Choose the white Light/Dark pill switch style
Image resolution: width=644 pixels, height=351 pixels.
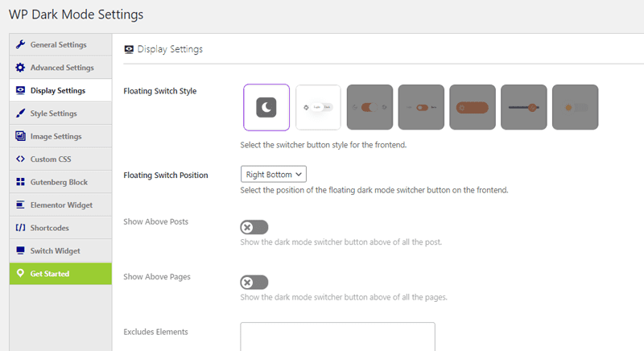click(318, 107)
